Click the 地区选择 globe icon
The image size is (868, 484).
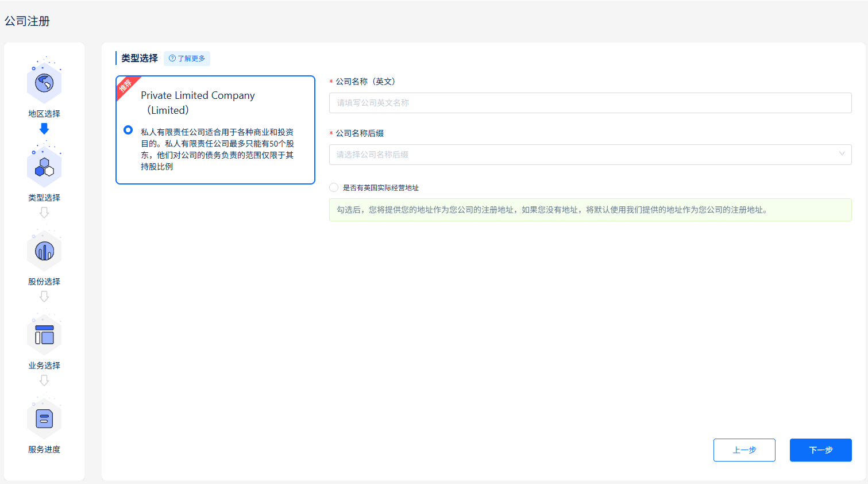pos(44,82)
